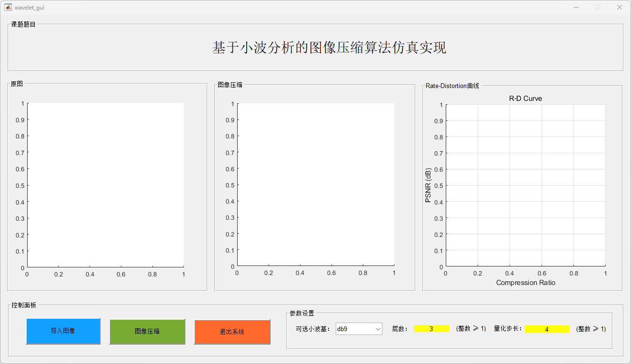The width and height of the screenshot is (631, 364).
Task: Select the Compression Ratio x-axis label
Action: click(x=525, y=283)
